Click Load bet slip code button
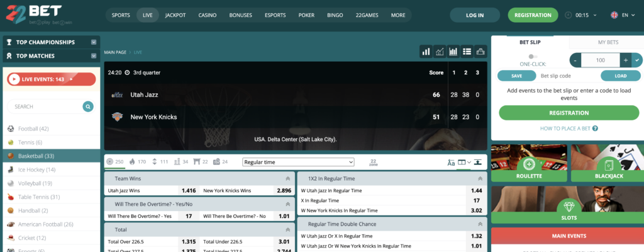Image resolution: width=644 pixels, height=252 pixels. [x=621, y=76]
